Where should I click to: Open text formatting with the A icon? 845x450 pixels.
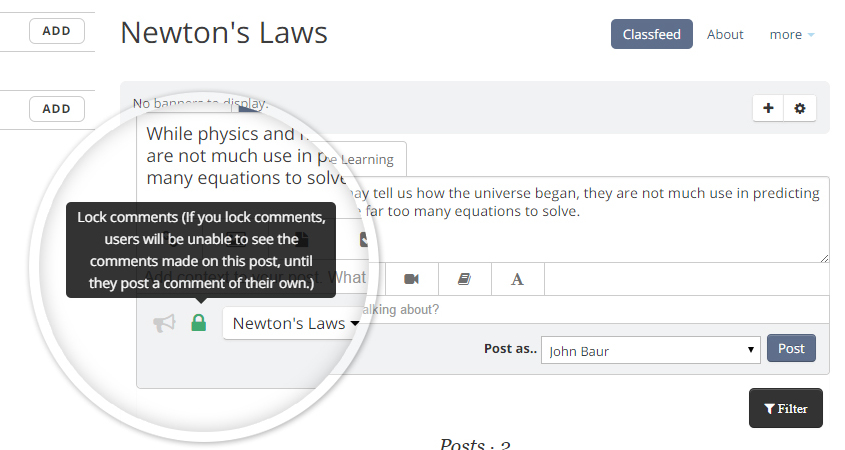[x=517, y=279]
